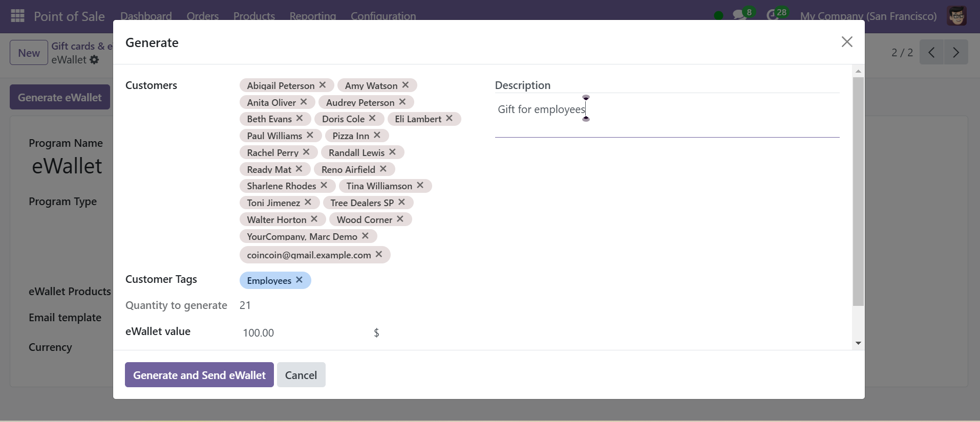Remove Randall Lewis from customers

[392, 152]
